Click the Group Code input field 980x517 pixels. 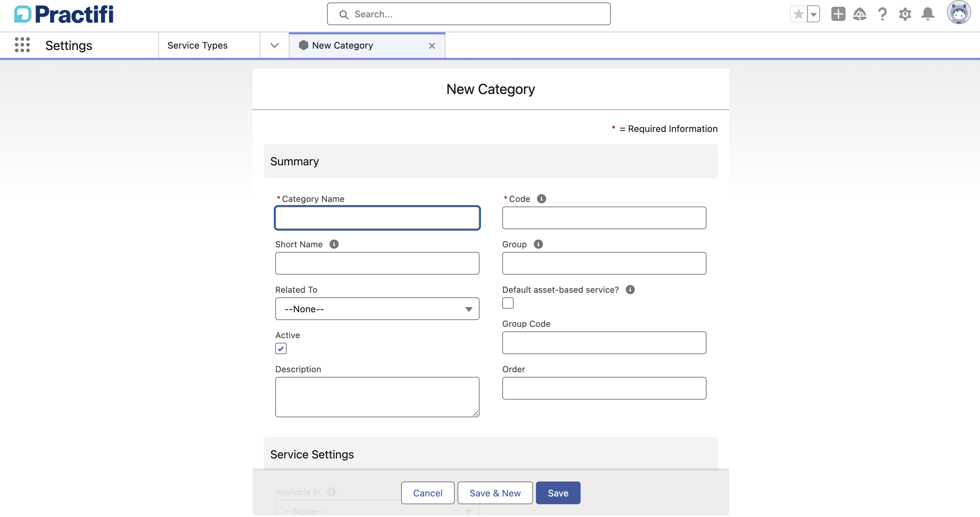tap(604, 343)
